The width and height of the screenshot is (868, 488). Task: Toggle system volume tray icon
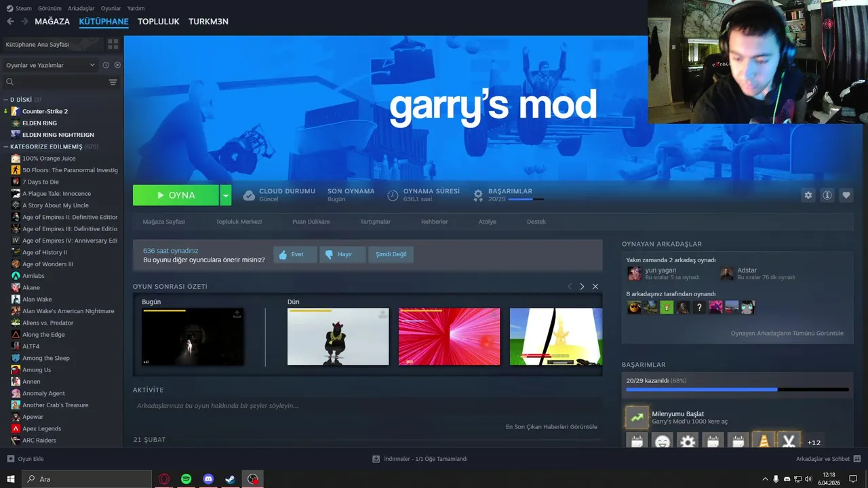(808, 479)
